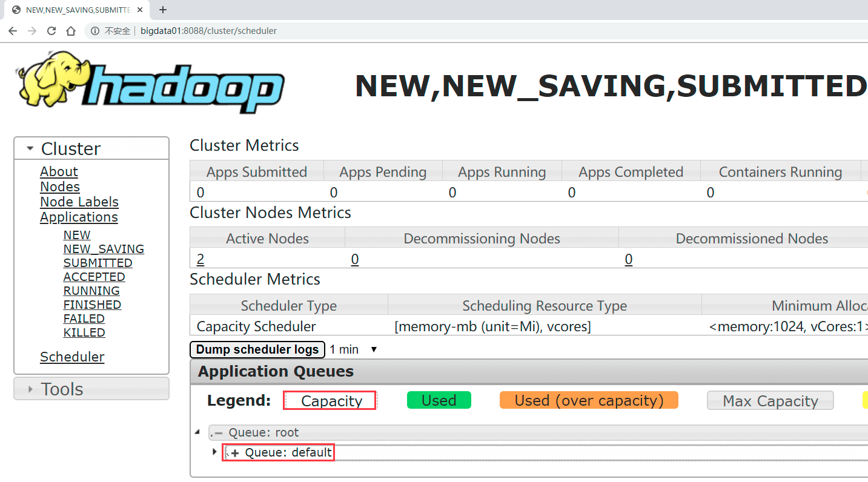The height and width of the screenshot is (482, 868).
Task: Show applications in NEW state
Action: 77,235
